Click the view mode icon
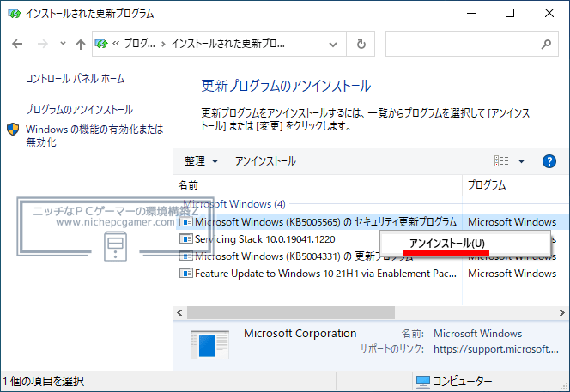 coord(501,161)
